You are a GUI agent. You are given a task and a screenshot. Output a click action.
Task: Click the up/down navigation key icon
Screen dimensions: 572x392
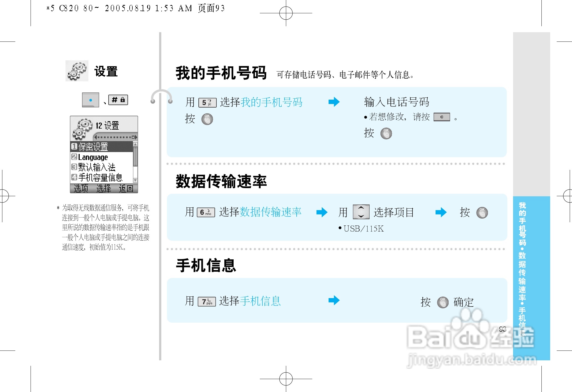coord(361,212)
